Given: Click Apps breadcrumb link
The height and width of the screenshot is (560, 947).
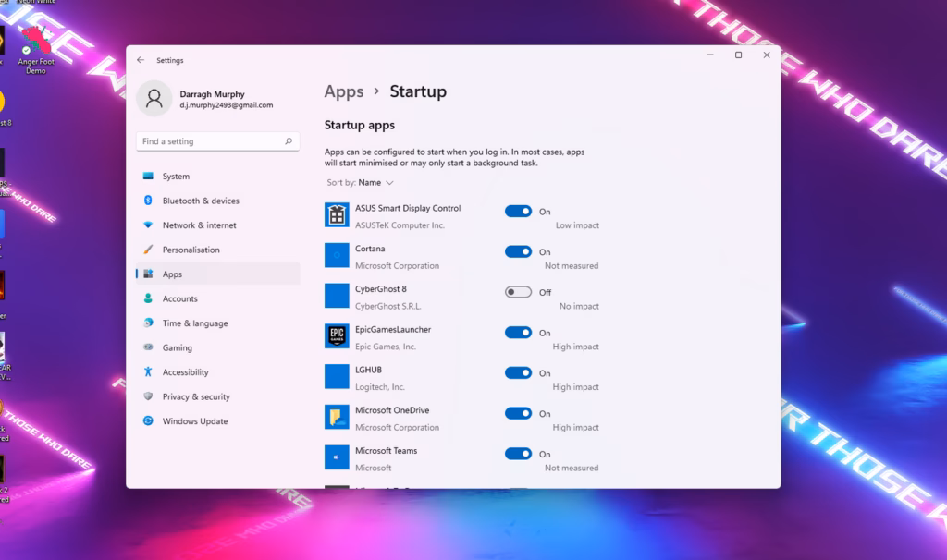Looking at the screenshot, I should [344, 91].
